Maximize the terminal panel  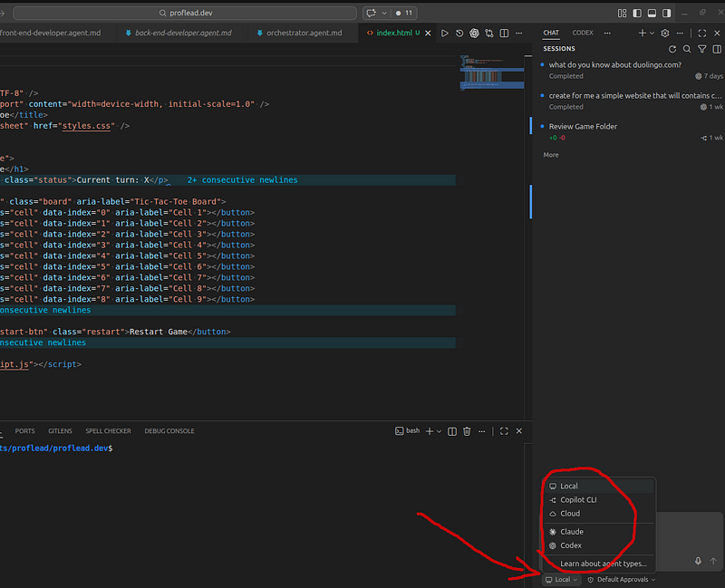(x=504, y=431)
